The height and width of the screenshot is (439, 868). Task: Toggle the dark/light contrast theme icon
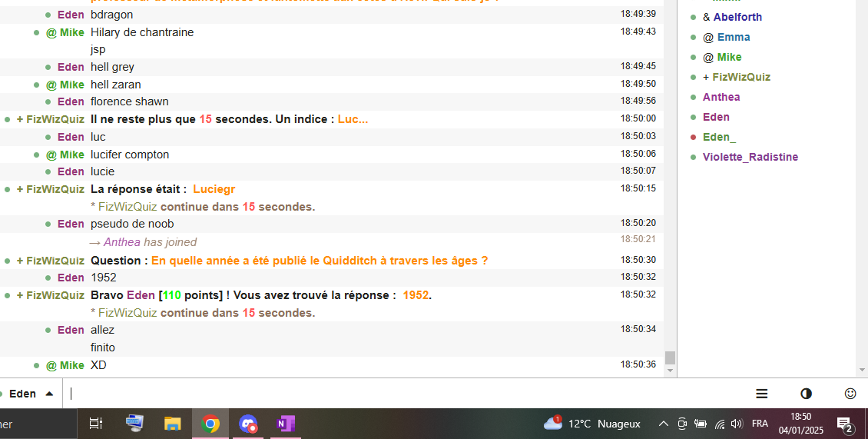pyautogui.click(x=806, y=394)
